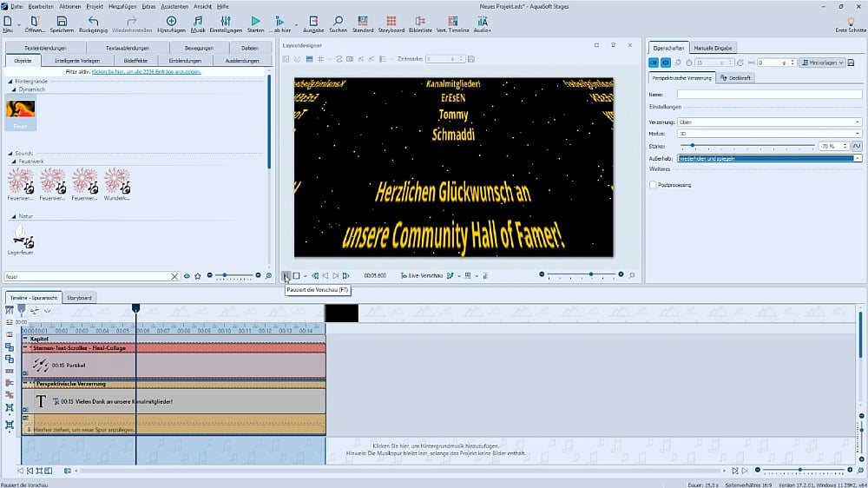Screen dimensions: 868x488
Task: Switch to the Bildeffekte tab
Action: coord(135,61)
